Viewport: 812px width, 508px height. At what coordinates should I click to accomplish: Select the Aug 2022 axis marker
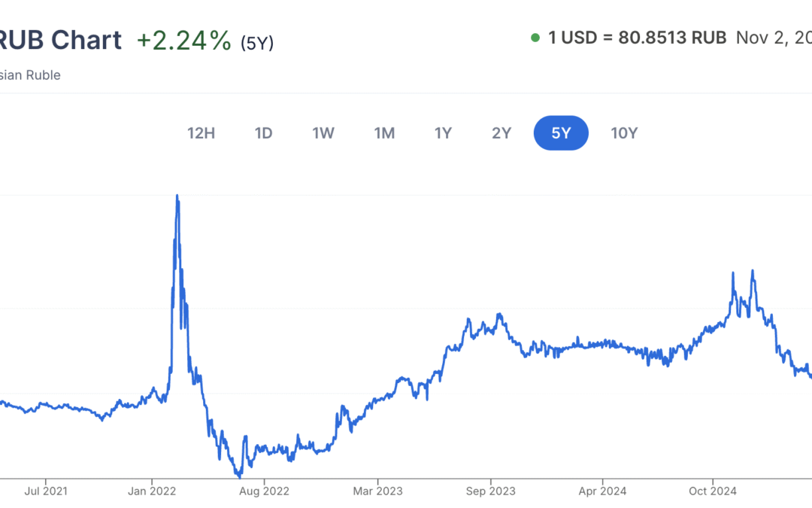[264, 491]
